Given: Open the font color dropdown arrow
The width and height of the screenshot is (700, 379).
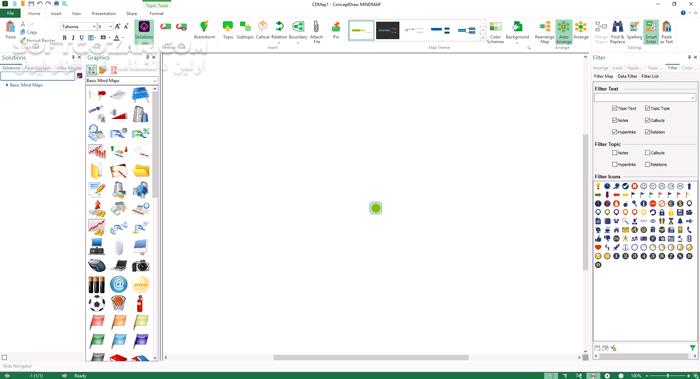Looking at the screenshot, I should (x=123, y=38).
